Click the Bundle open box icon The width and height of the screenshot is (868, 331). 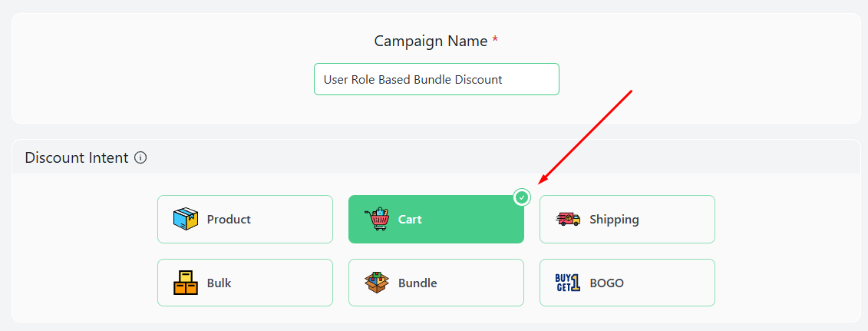point(377,283)
